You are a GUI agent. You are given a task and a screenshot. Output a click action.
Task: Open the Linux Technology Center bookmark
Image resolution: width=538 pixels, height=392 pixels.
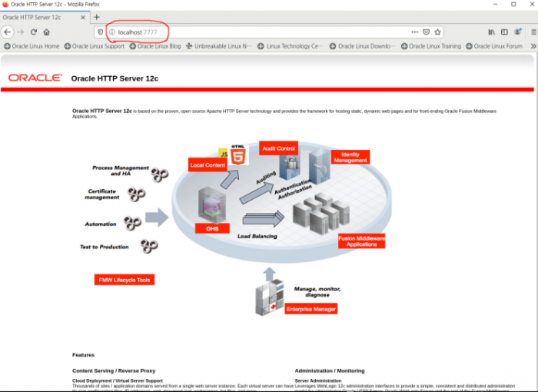290,46
